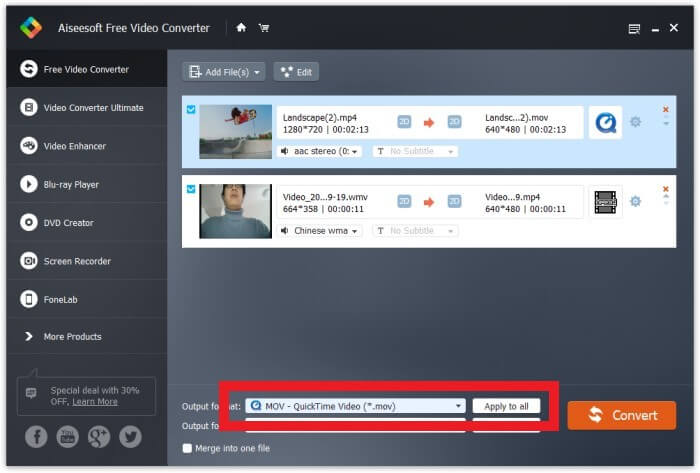Click source 2D icon for Landscape(2).mp4
This screenshot has height=473, width=700.
(404, 122)
